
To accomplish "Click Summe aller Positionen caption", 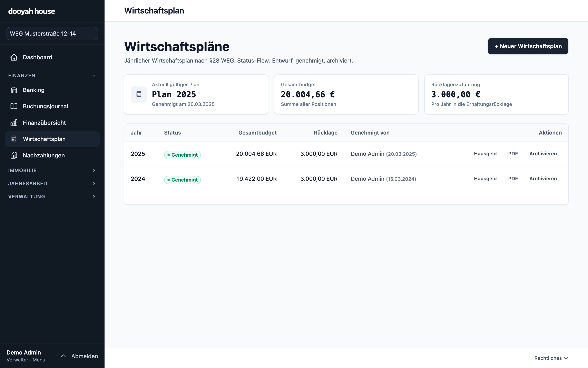I will [x=308, y=104].
